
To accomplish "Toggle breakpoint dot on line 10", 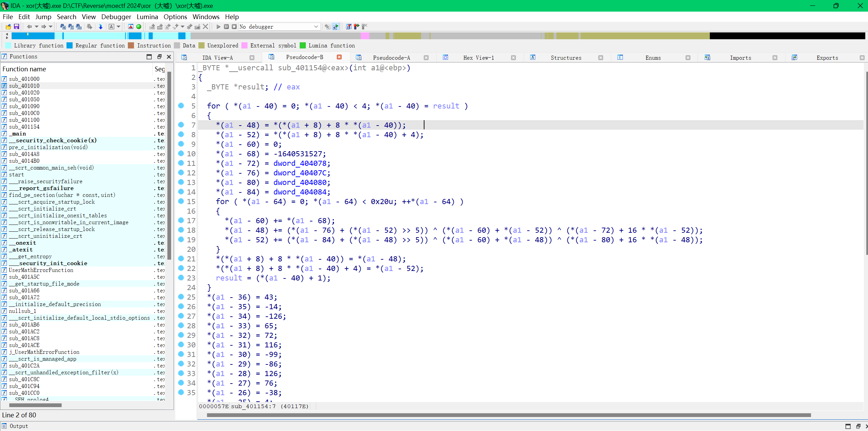I will 181,154.
